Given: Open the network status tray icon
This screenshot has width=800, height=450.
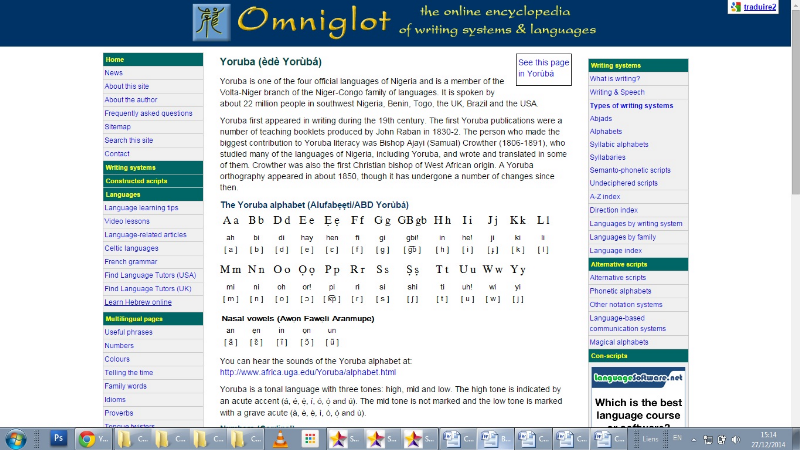Looking at the screenshot, I should [x=708, y=439].
